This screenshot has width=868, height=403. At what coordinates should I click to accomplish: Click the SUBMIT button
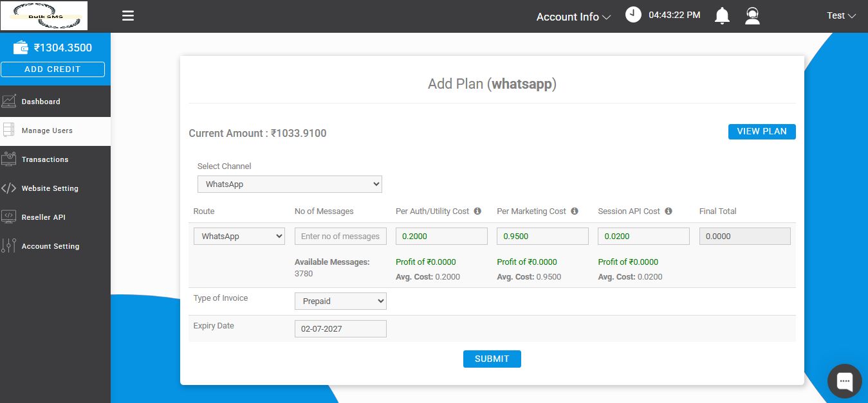[492, 359]
